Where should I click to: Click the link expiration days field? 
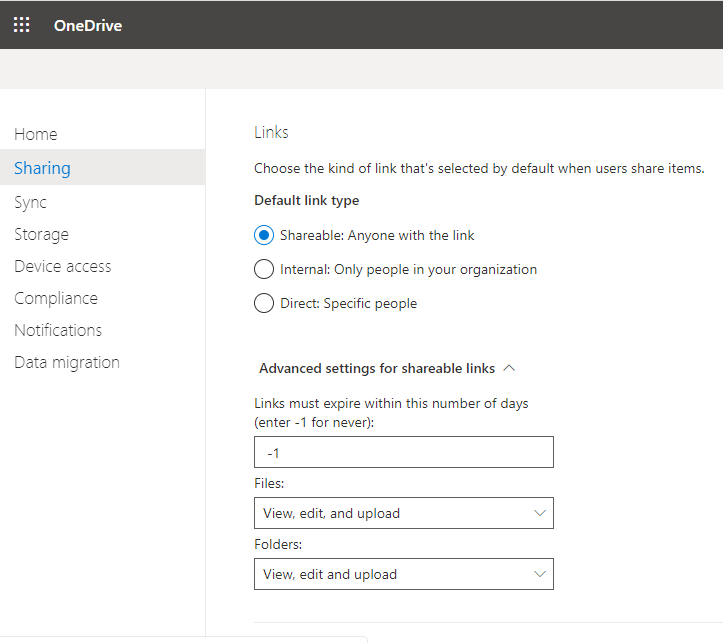coord(403,452)
